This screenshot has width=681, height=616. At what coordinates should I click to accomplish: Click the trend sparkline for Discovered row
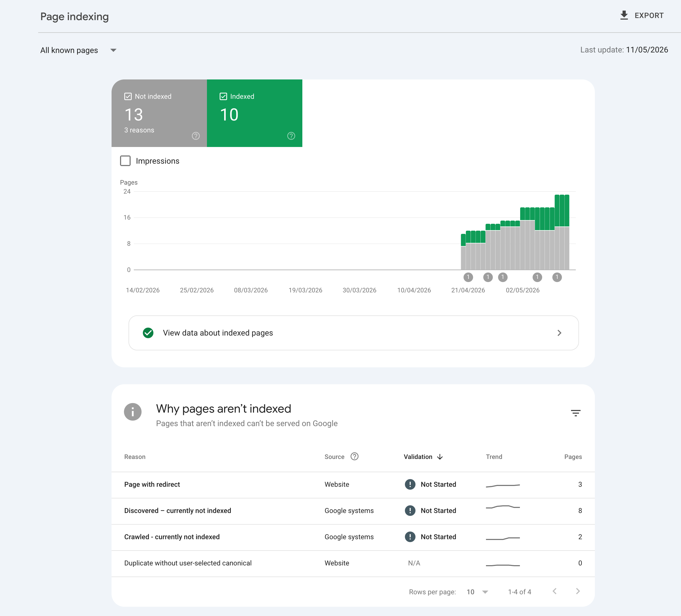(503, 507)
